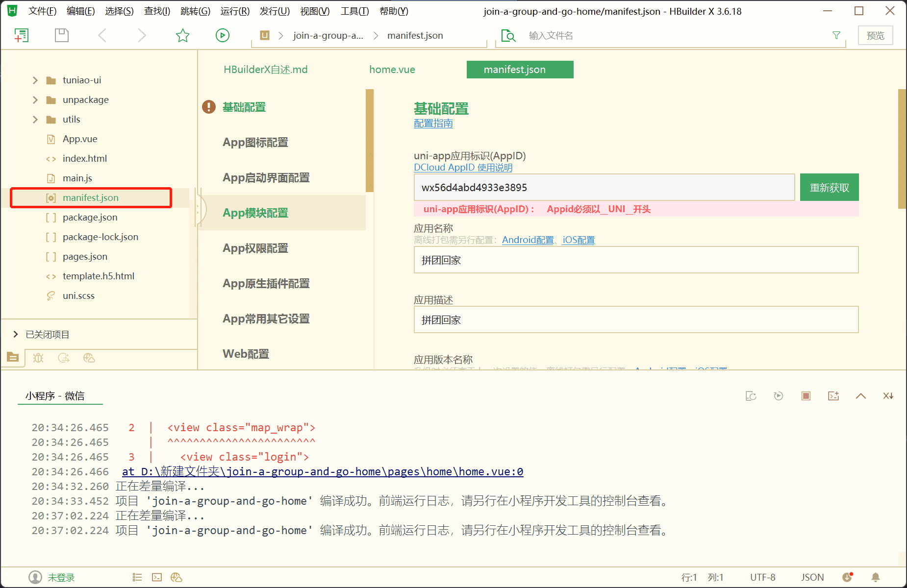Close the console panel icon

(x=888, y=396)
